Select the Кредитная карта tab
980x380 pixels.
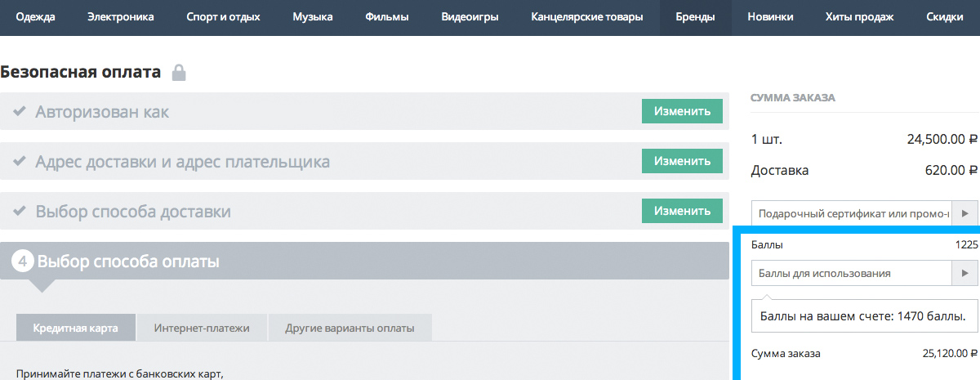(76, 329)
